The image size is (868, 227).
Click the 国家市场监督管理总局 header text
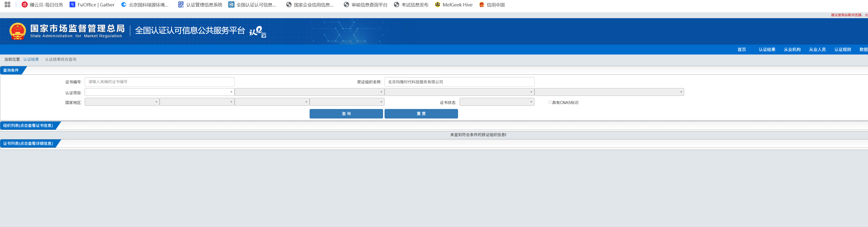77,28
